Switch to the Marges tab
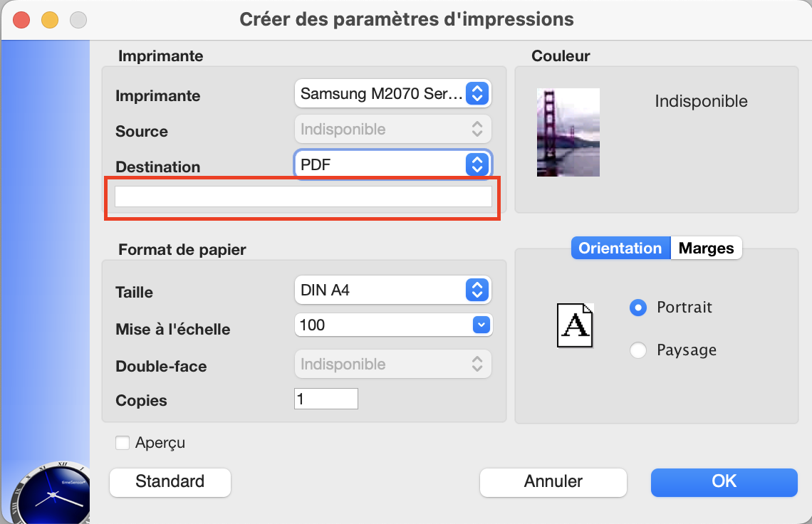 pos(707,248)
